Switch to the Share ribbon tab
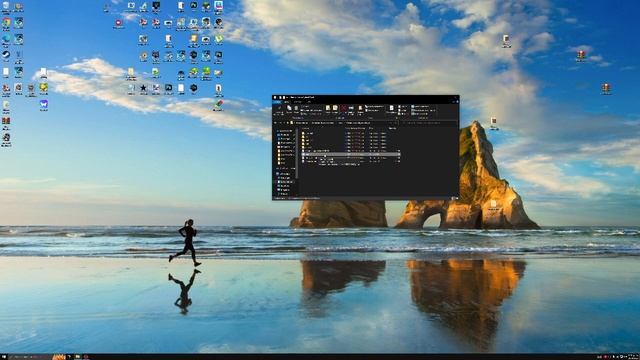The width and height of the screenshot is (640, 360). click(298, 102)
